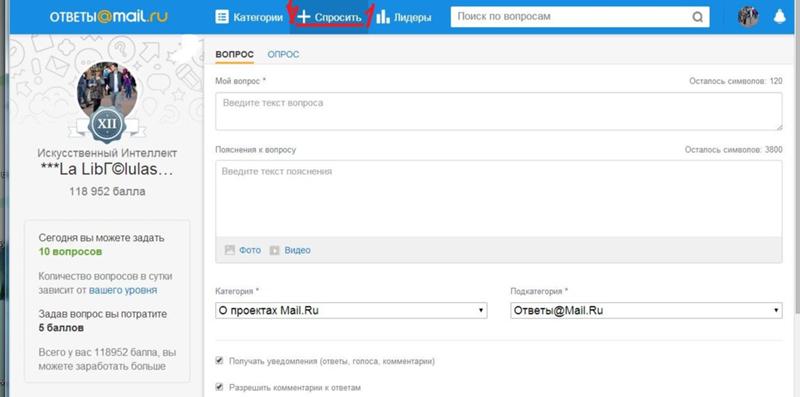Focus the Поиск по вопросам search field
The width and height of the screenshot is (800, 397).
click(580, 17)
